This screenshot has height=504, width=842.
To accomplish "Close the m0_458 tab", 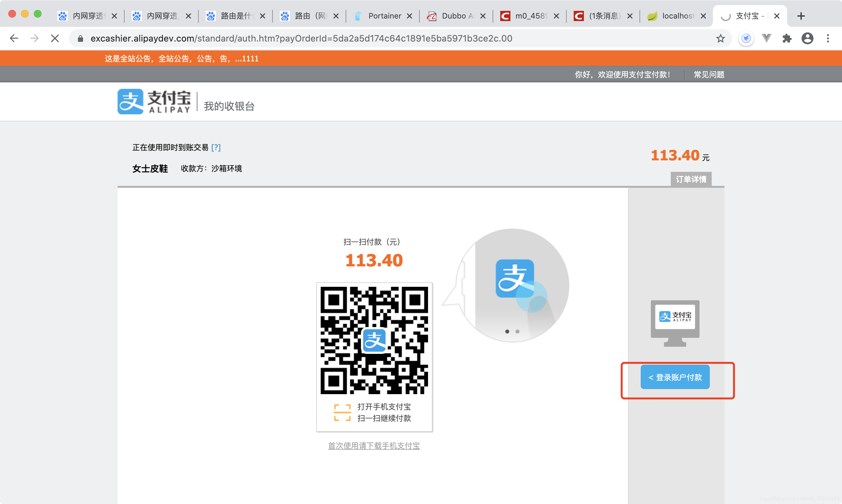I will coord(556,16).
